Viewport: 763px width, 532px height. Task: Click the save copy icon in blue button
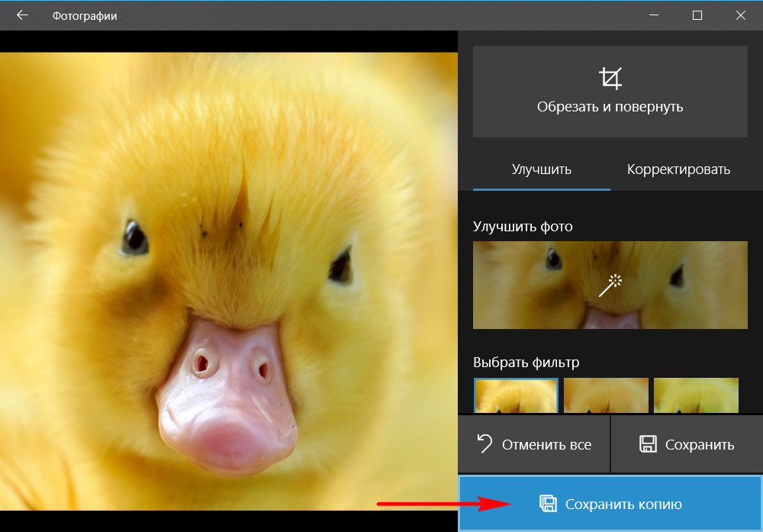tap(548, 504)
